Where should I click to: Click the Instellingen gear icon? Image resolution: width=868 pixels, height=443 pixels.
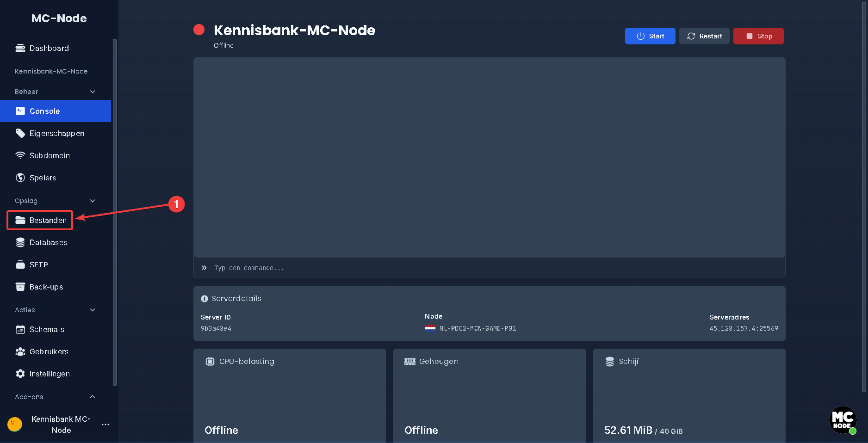coord(20,374)
